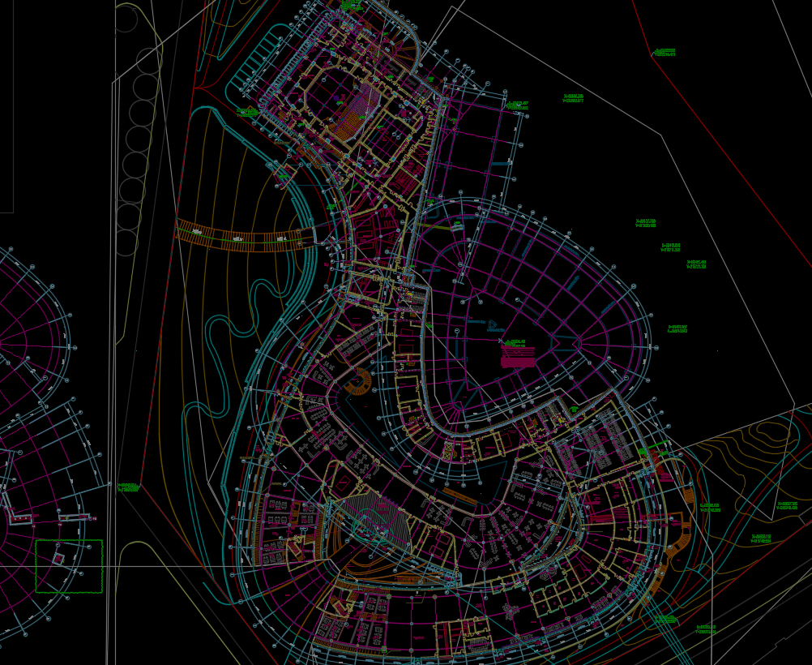Pick the orange curved footbridge across the contour lines

pyautogui.click(x=246, y=237)
